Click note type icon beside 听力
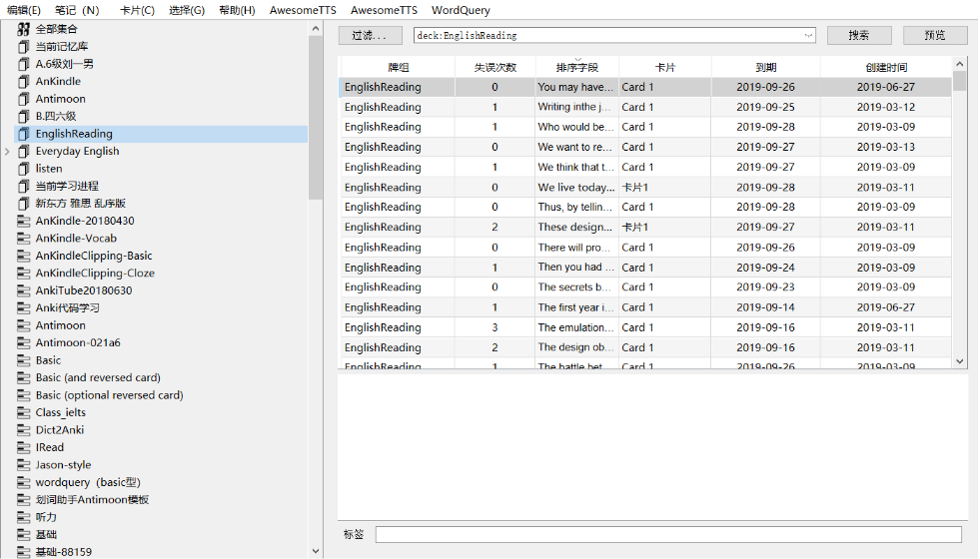This screenshot has width=980, height=559. tap(24, 517)
